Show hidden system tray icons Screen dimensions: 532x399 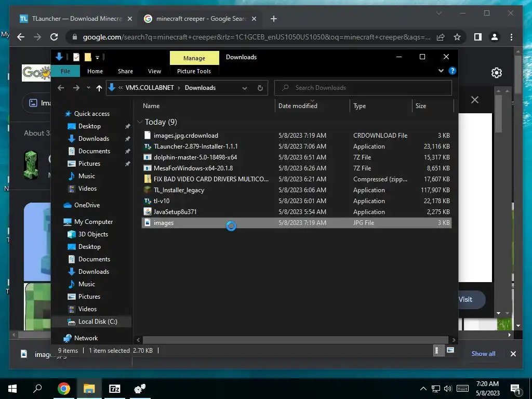[423, 389]
